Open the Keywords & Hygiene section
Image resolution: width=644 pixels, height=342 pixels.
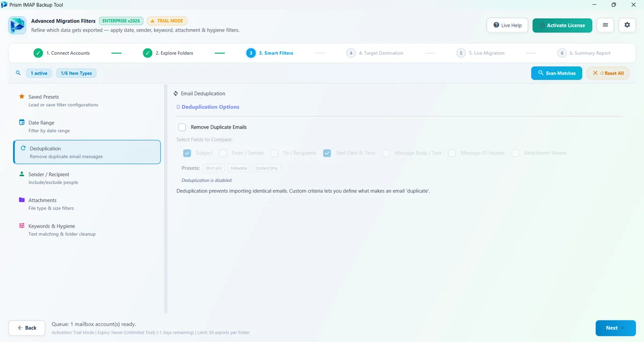click(x=87, y=229)
